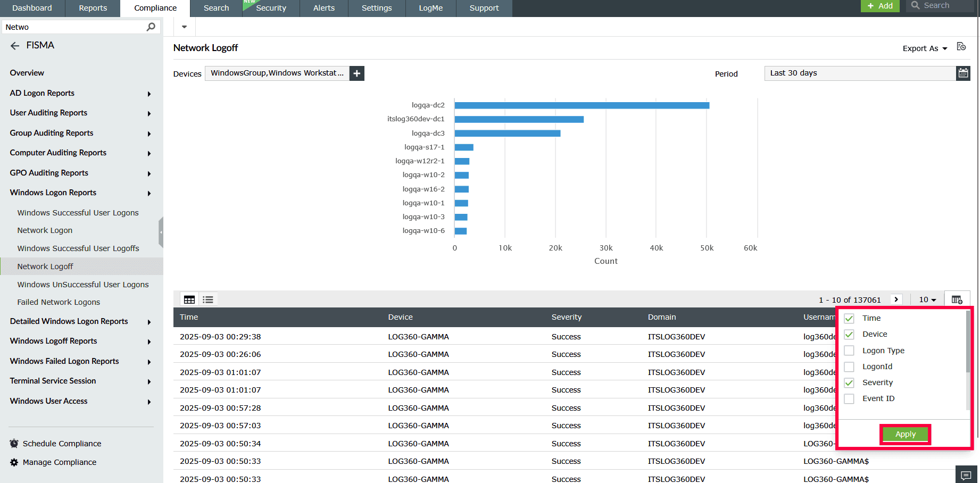Click the column chooser icon above table
Image resolution: width=980 pixels, height=483 pixels.
point(957,300)
